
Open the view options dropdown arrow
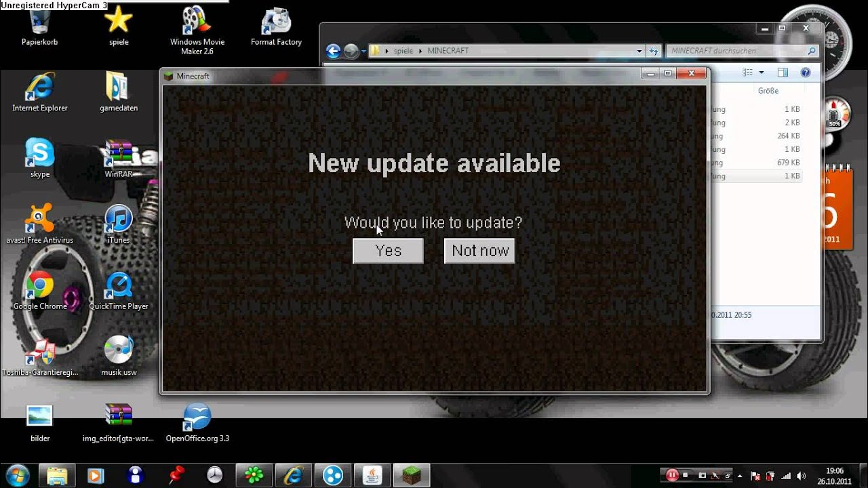[762, 73]
